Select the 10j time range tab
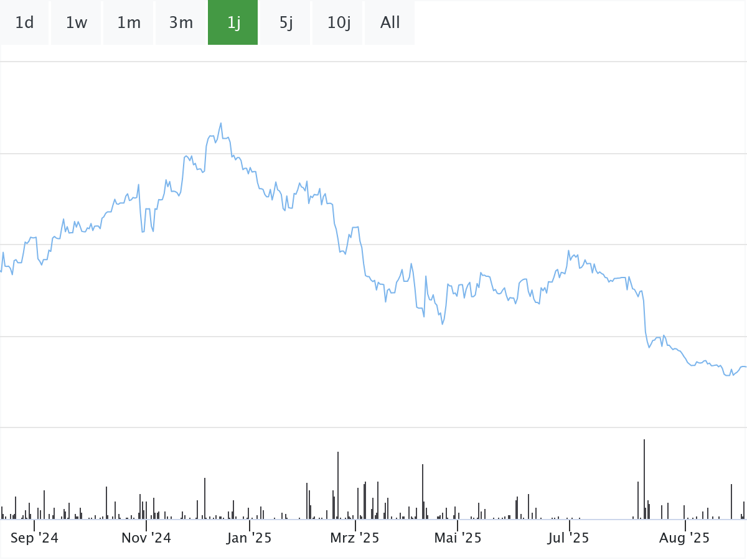 (338, 23)
